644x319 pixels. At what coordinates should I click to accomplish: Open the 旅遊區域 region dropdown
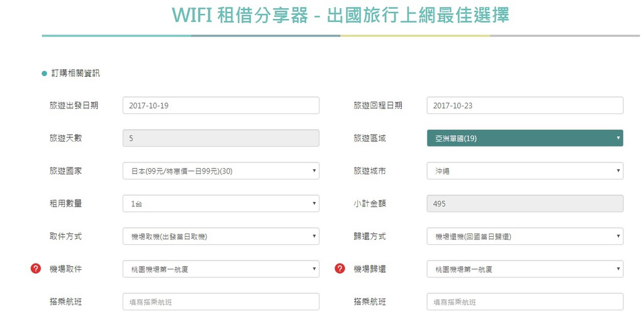pos(525,138)
